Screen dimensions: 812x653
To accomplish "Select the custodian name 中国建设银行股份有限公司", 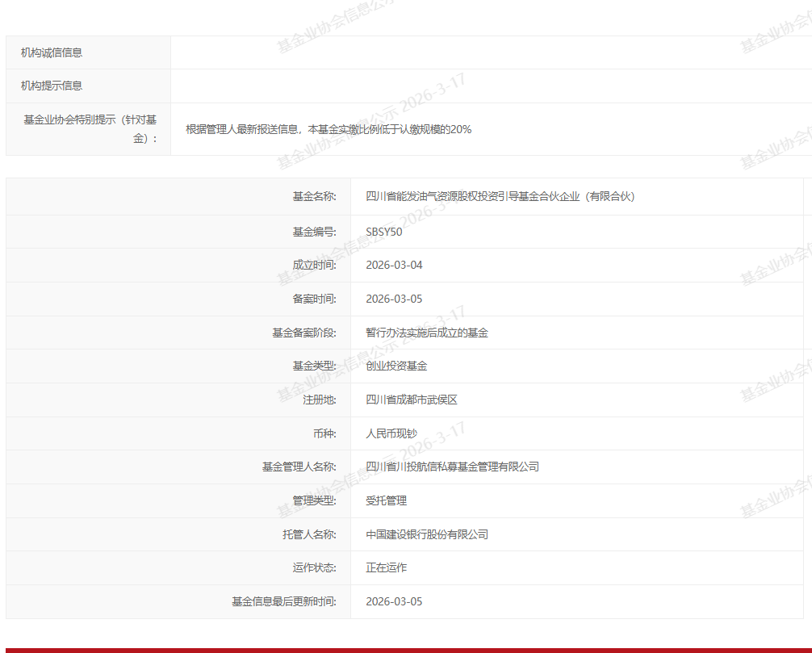I will tap(427, 534).
